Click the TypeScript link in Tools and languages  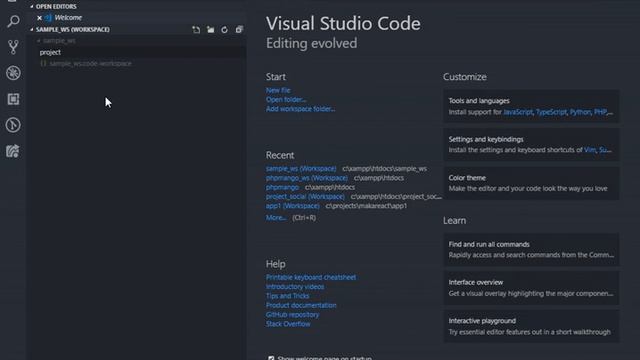point(551,112)
